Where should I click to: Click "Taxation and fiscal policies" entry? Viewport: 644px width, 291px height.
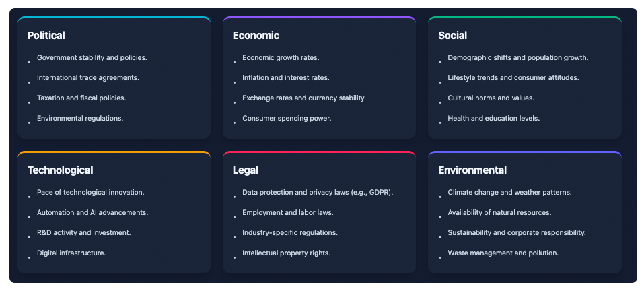[81, 98]
